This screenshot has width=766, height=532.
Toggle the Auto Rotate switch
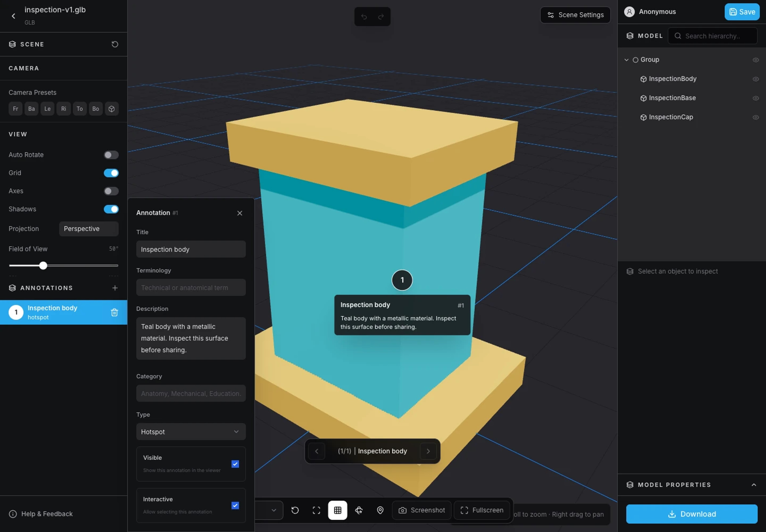(111, 155)
